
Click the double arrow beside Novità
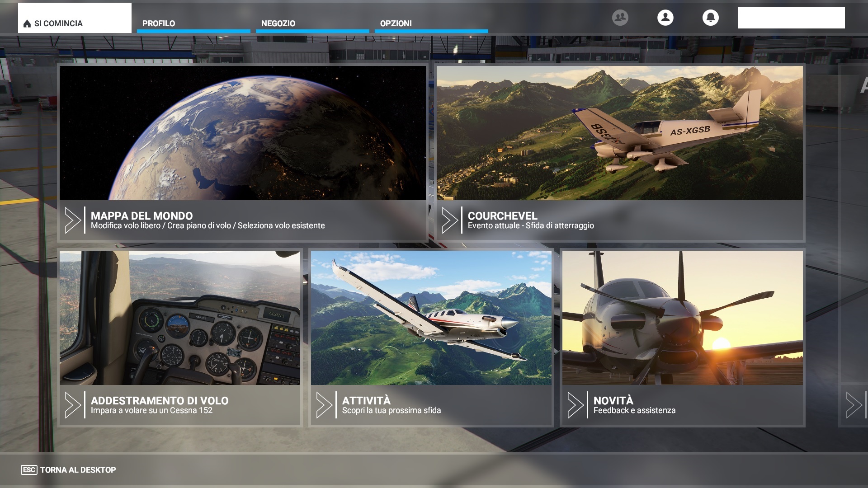pos(576,405)
